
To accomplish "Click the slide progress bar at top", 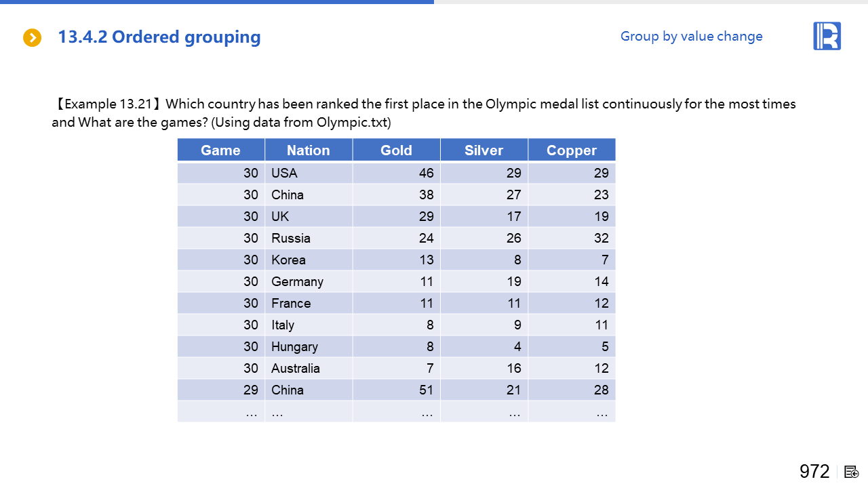I will [217, 2].
